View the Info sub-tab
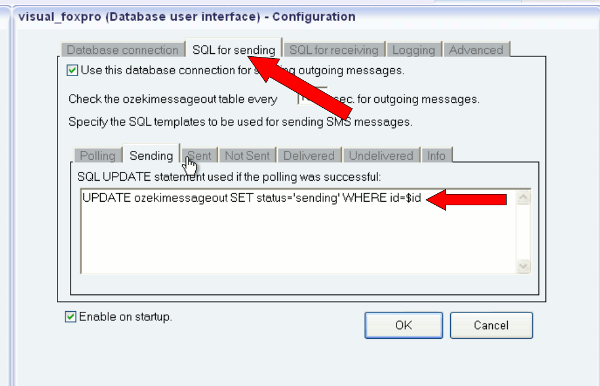This screenshot has width=600, height=386. [436, 156]
